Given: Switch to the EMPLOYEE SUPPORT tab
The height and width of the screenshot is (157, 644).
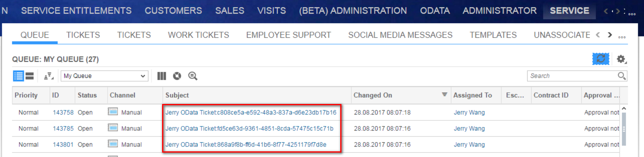Looking at the screenshot, I should point(288,35).
